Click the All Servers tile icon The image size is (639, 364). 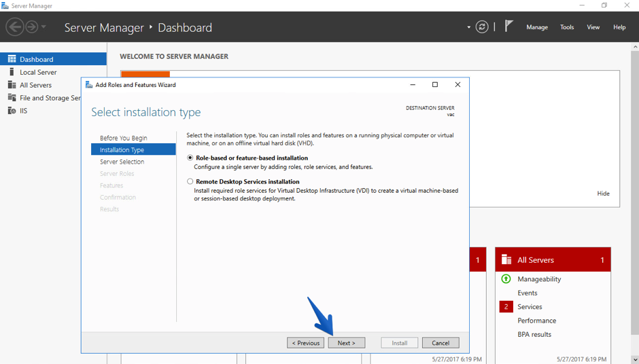point(506,259)
